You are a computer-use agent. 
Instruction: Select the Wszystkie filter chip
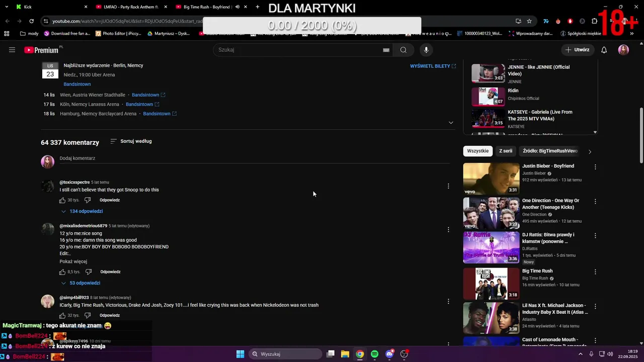478,151
